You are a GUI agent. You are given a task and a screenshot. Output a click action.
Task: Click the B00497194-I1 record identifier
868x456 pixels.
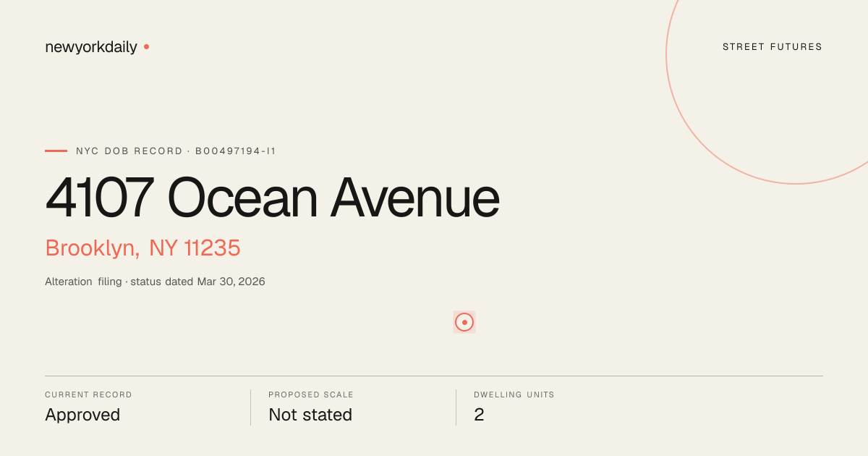[x=236, y=151]
